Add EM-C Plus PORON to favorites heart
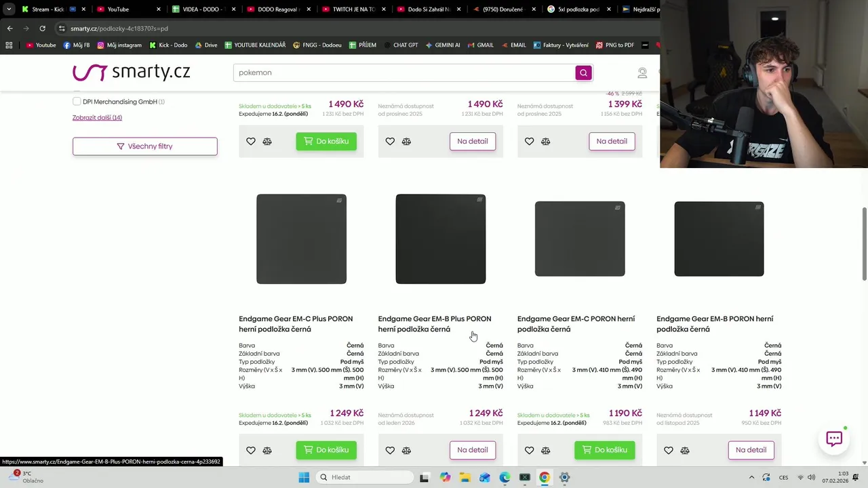 251,450
